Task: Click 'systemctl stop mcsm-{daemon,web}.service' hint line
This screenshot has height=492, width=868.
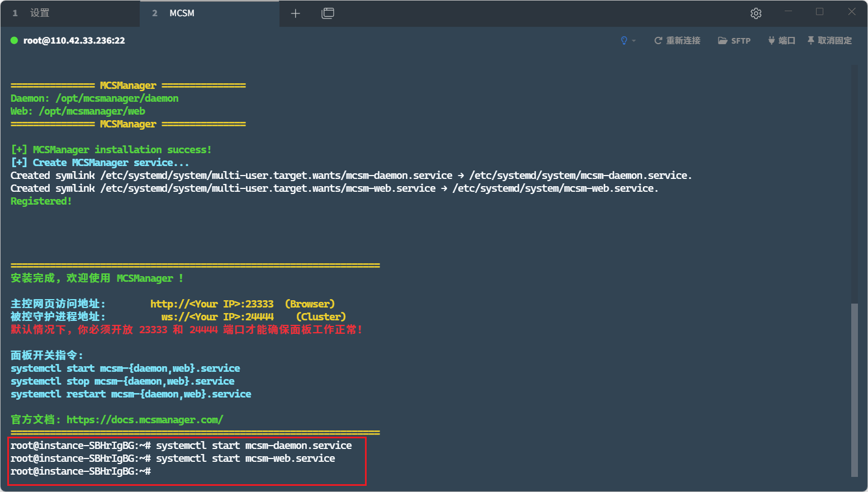Action: [x=122, y=381]
